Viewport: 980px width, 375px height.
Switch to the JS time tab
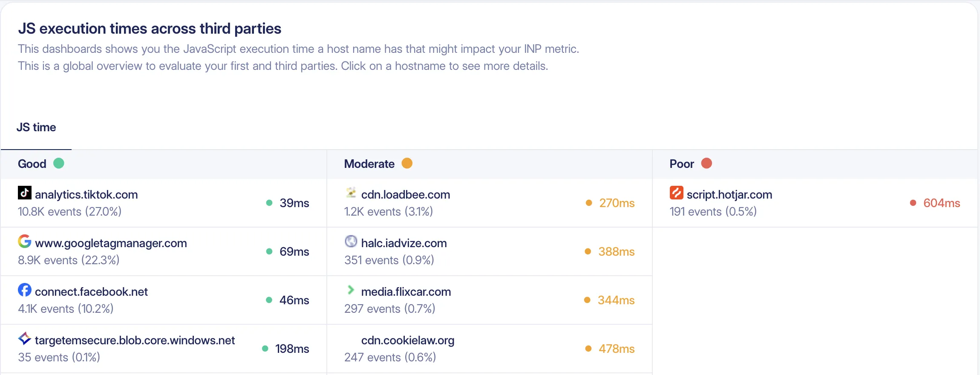[x=36, y=127]
